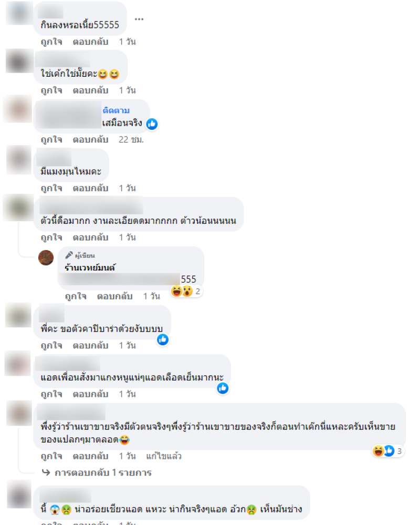Screen dimensions: 420x525
Task: Click the reply arrow icon beside การตอบกลับ
Action: tap(46, 472)
